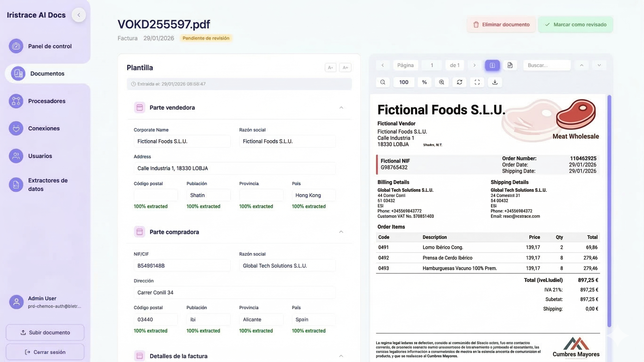Click the zoom in magnifier icon
The height and width of the screenshot is (362, 644).
tap(442, 82)
